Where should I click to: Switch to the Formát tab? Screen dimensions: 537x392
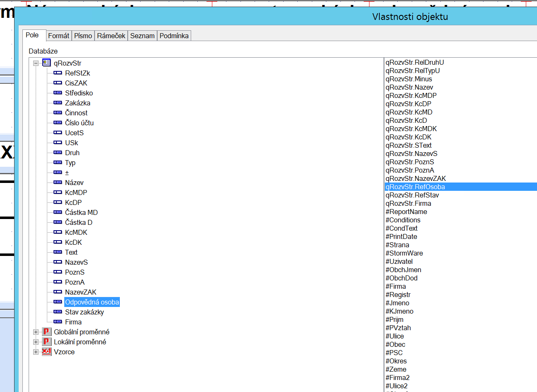tap(58, 36)
